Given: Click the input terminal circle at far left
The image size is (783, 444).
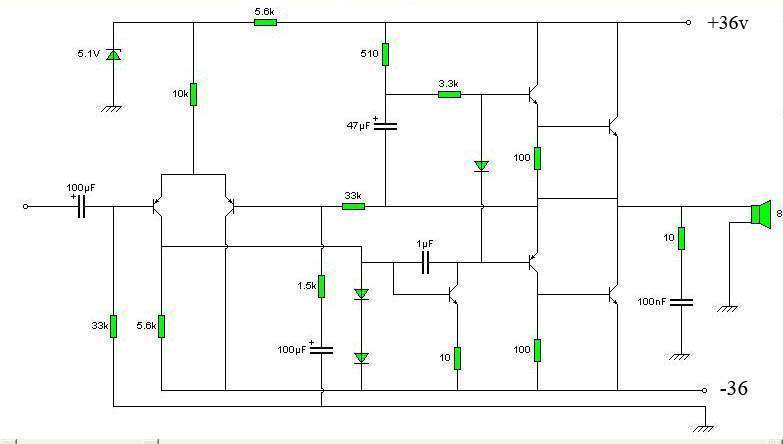Looking at the screenshot, I should point(26,207).
